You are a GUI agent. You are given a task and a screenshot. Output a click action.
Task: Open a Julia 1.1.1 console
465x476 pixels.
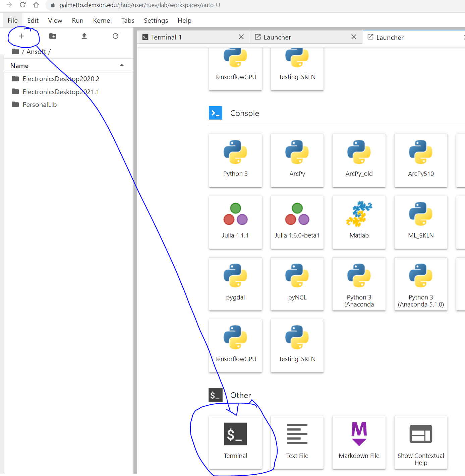tap(235, 222)
